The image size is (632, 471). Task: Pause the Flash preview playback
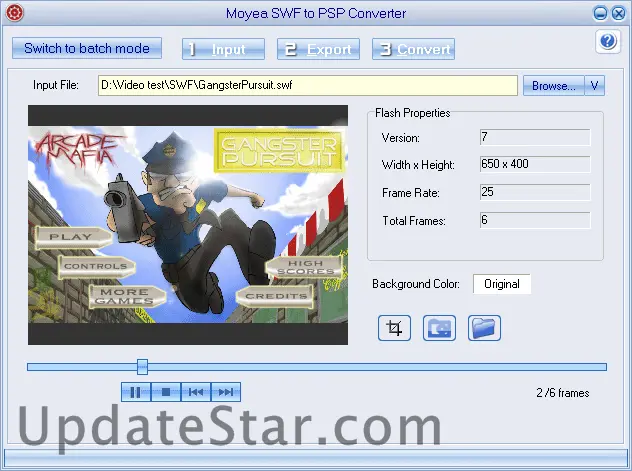pos(136,392)
